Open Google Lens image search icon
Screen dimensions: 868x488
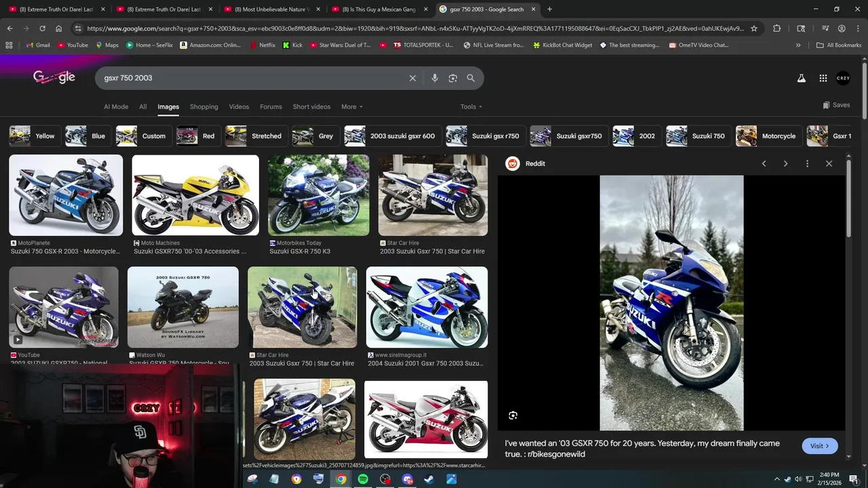pos(453,78)
